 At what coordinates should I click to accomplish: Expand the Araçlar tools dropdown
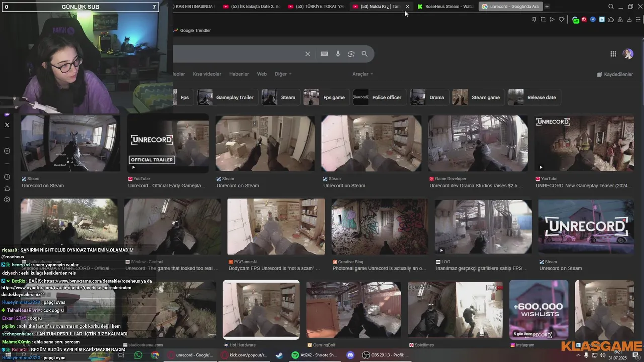[363, 74]
